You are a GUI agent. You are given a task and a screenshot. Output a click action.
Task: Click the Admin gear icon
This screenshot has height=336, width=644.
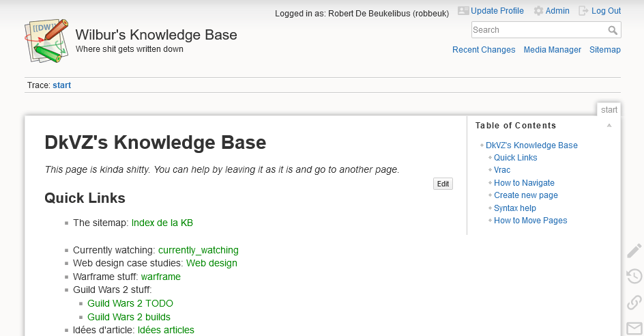[x=538, y=11]
